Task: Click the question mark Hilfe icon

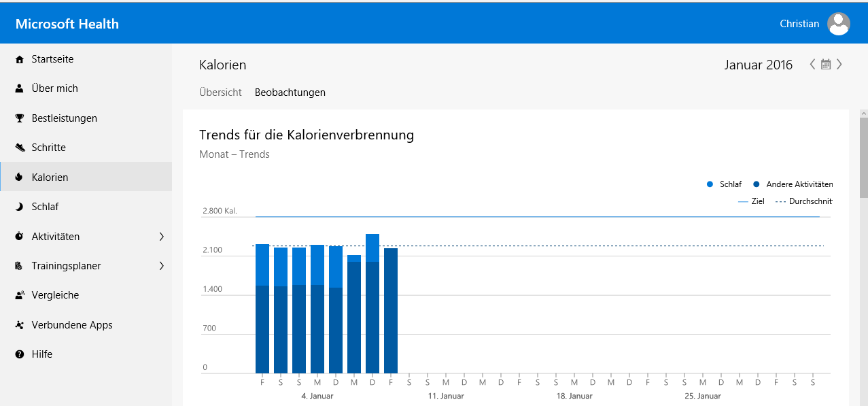Action: 19,354
